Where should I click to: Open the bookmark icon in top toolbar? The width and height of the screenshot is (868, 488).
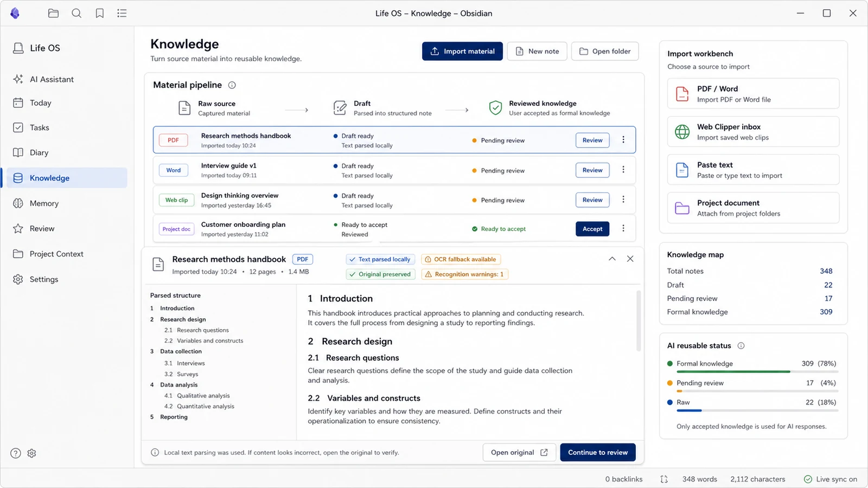[100, 13]
